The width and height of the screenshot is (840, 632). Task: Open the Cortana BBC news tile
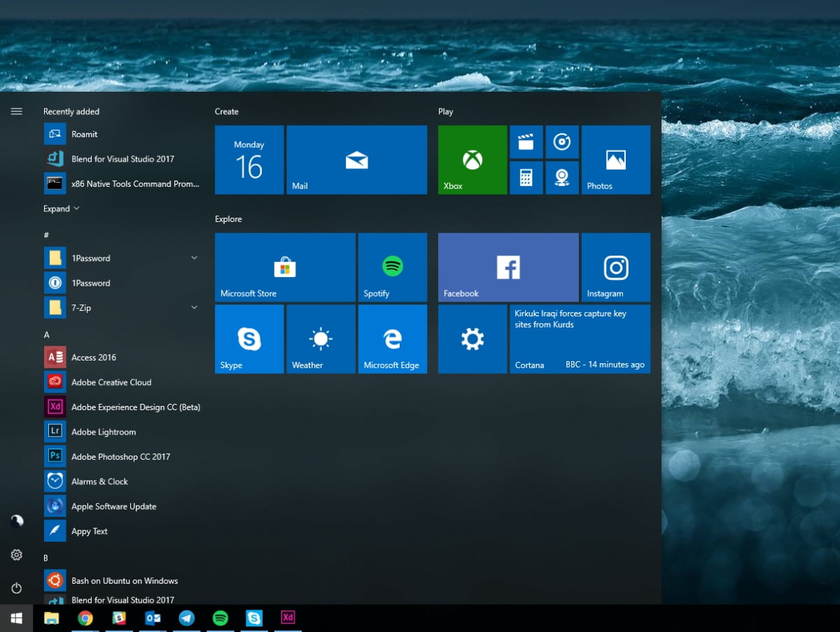pyautogui.click(x=580, y=339)
